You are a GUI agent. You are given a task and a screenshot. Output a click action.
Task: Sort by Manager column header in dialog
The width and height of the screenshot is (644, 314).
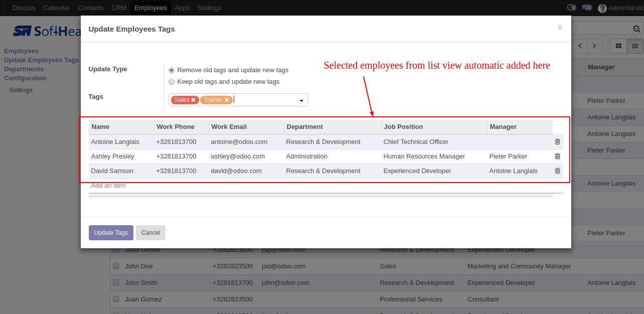click(520, 127)
